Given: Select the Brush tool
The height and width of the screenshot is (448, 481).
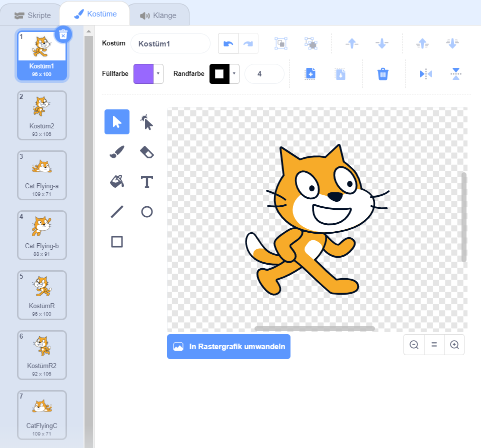Looking at the screenshot, I should 117,152.
